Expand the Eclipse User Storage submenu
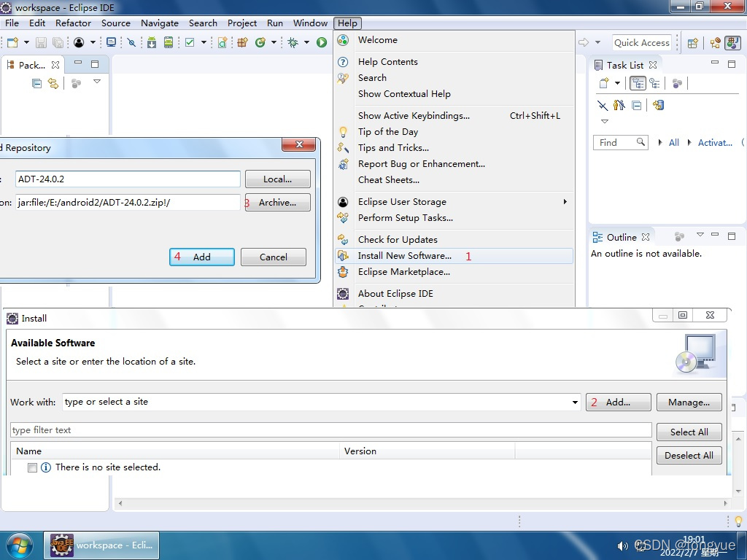The height and width of the screenshot is (560, 747). point(565,202)
